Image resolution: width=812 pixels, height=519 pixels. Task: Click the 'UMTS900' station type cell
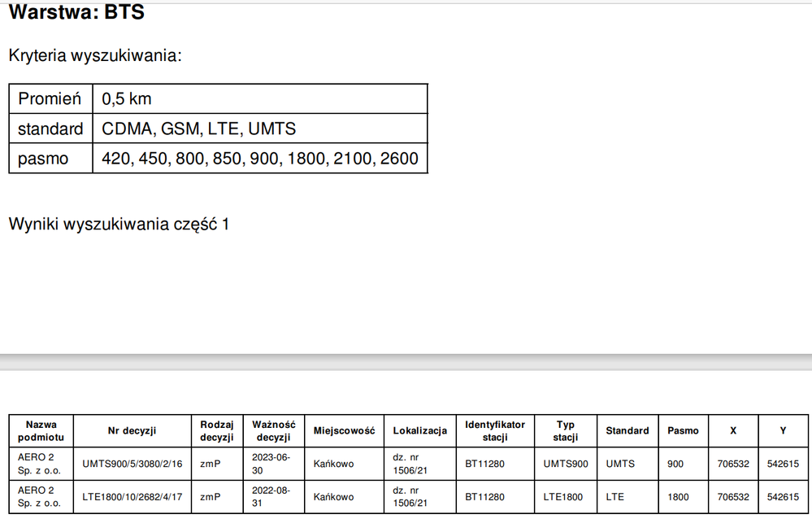[566, 464]
